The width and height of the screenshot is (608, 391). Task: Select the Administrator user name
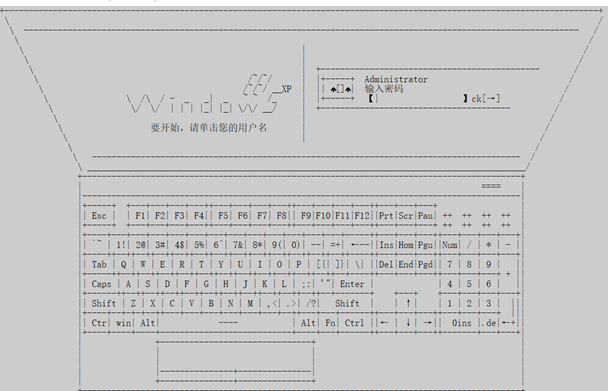(396, 80)
